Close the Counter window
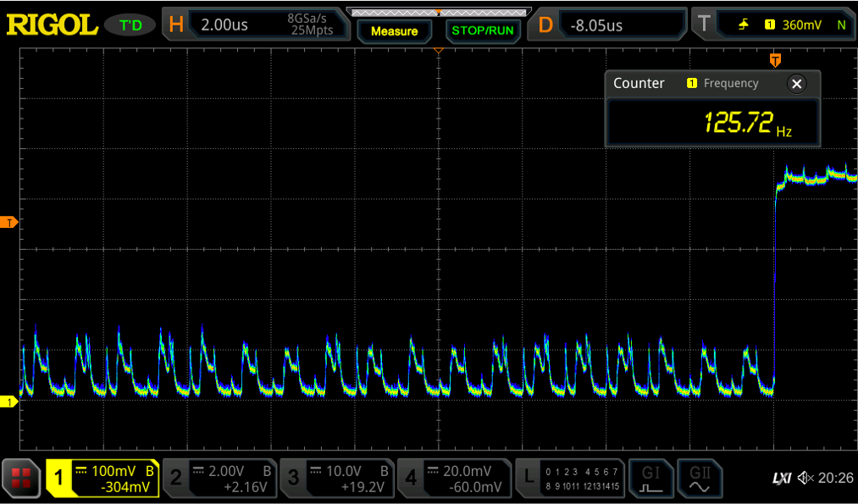858x504 pixels. tap(797, 84)
